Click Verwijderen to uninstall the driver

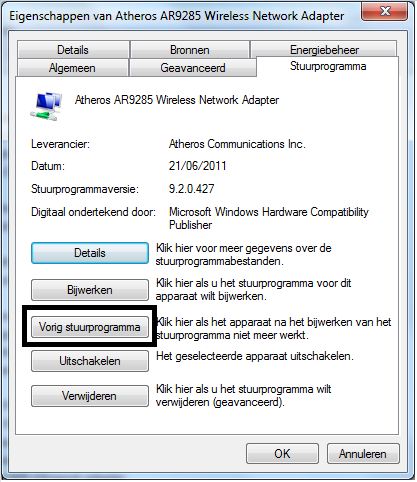coord(90,396)
